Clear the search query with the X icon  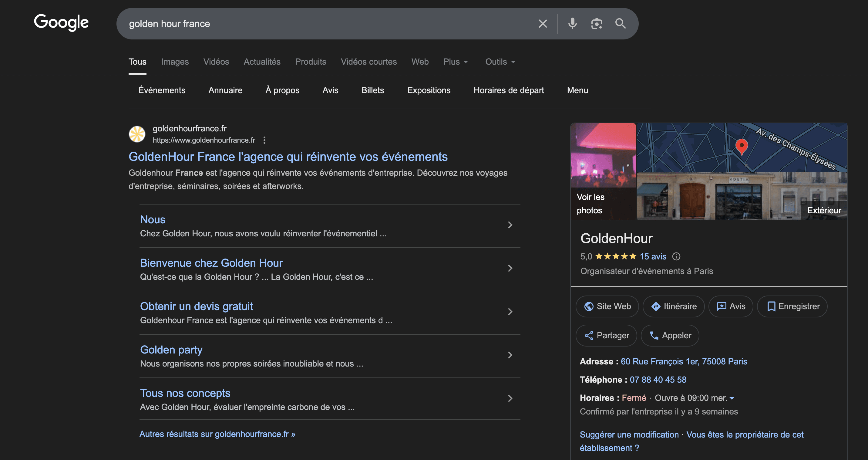[x=543, y=24]
